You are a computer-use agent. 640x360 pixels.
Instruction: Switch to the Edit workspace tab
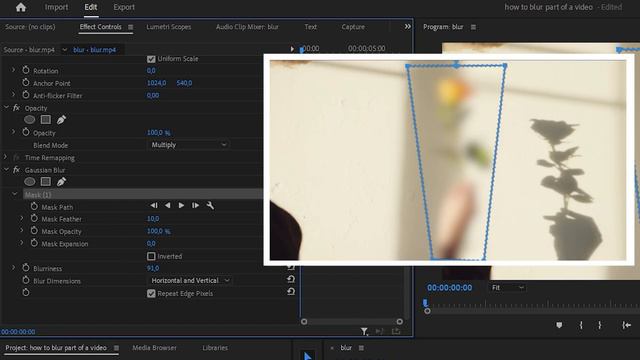pos(91,7)
